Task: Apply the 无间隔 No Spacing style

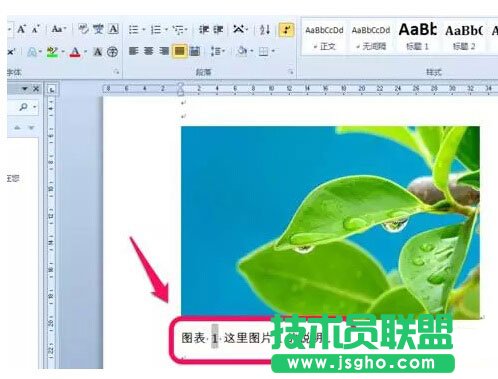Action: pyautogui.click(x=371, y=37)
